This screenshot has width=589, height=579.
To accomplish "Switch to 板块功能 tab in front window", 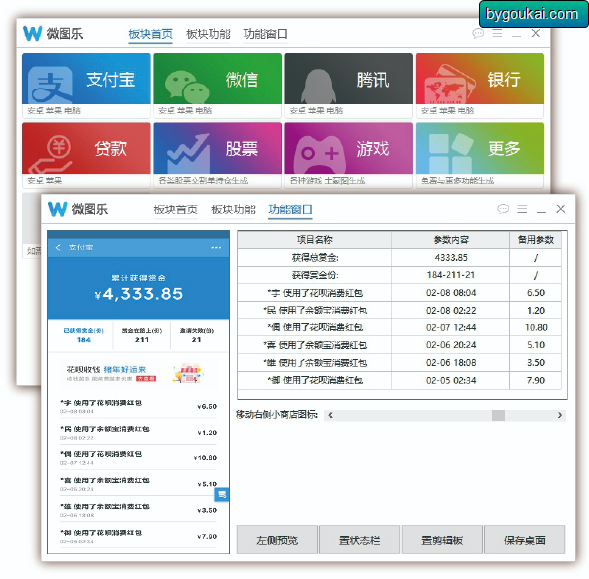I will 233,210.
